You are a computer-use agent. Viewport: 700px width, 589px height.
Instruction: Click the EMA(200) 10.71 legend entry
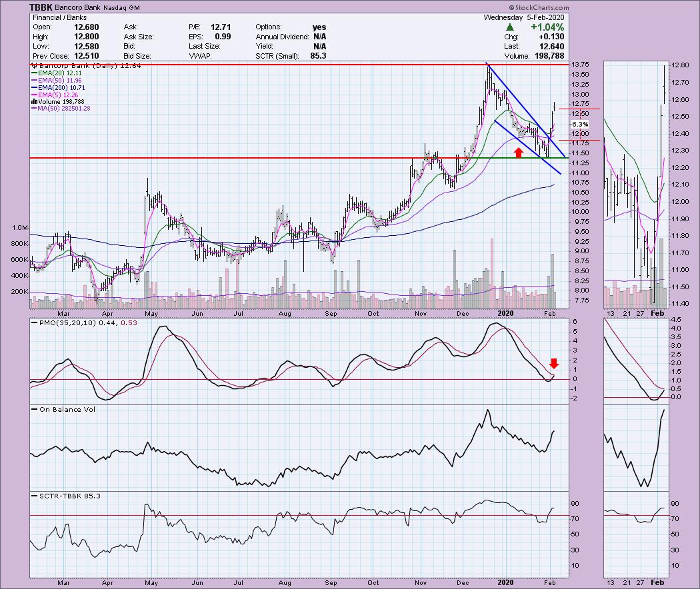(61, 87)
